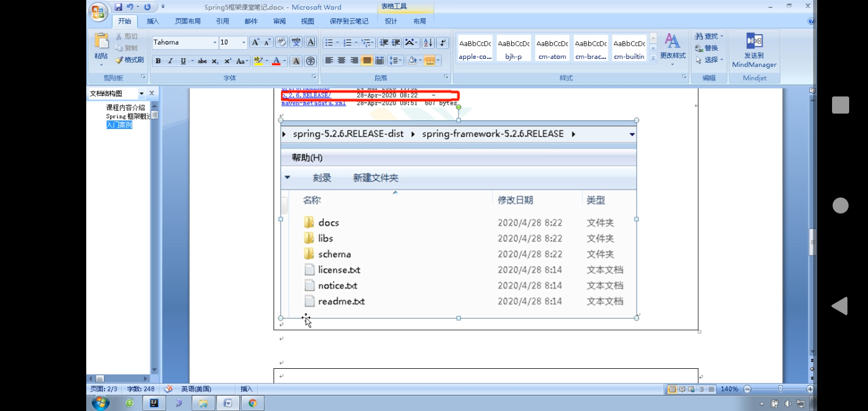This screenshot has width=868, height=411.
Task: Apply superscript (x²) formatting
Action: click(x=227, y=61)
